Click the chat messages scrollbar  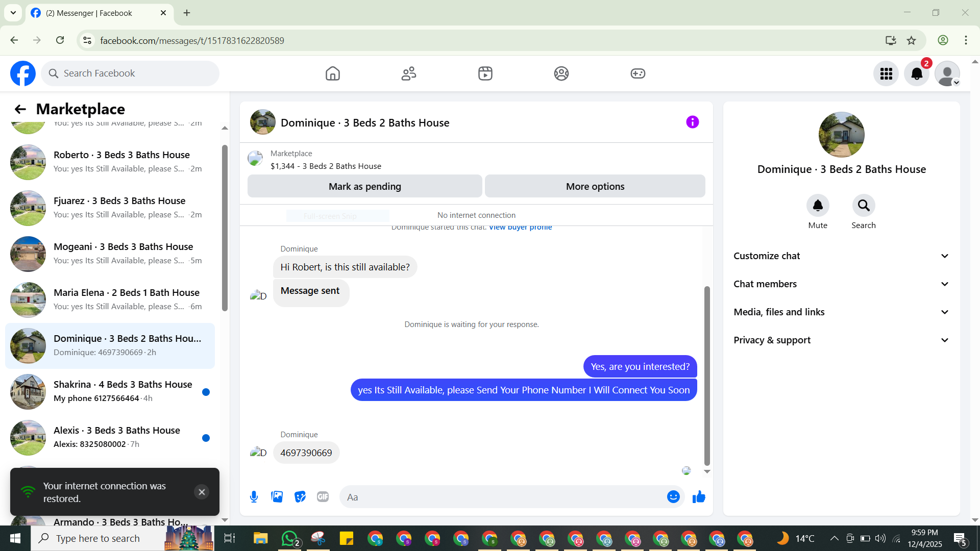tap(707, 375)
